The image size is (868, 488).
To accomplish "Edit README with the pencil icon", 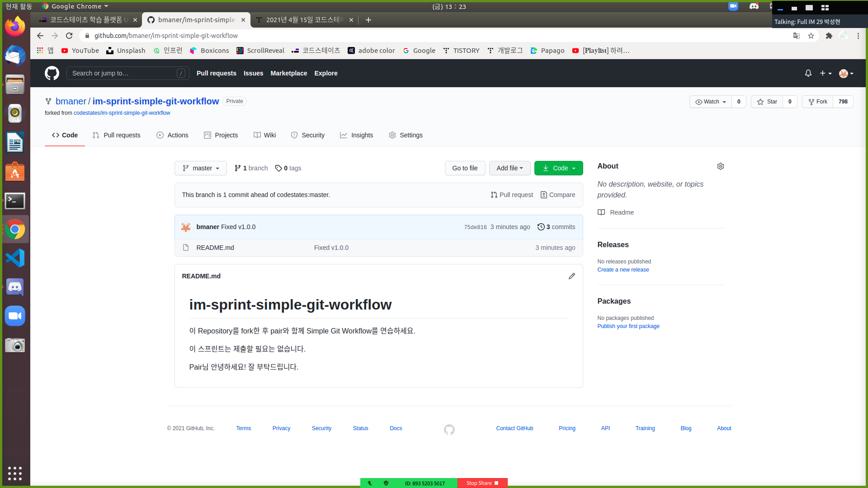I will [x=571, y=276].
